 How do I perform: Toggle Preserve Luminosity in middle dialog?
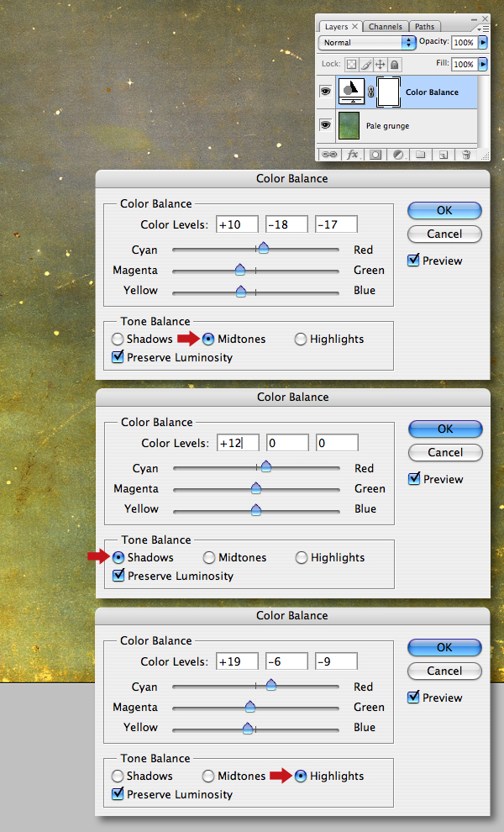[x=118, y=575]
